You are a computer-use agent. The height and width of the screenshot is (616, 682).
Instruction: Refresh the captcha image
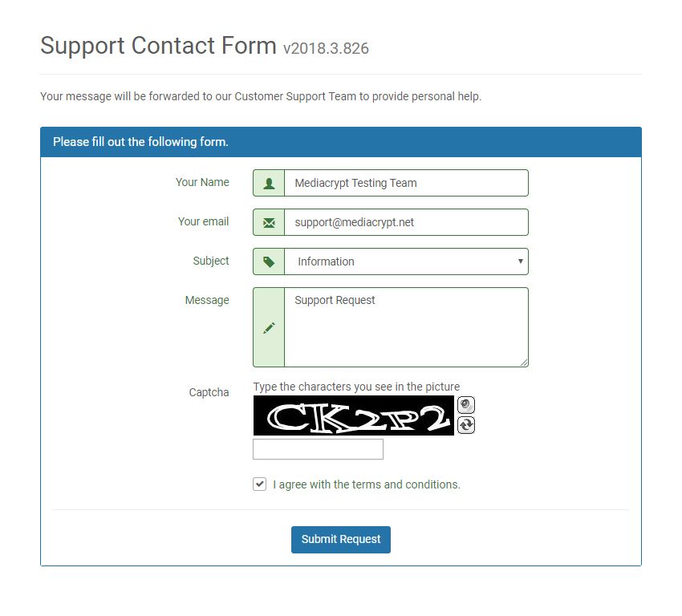466,425
